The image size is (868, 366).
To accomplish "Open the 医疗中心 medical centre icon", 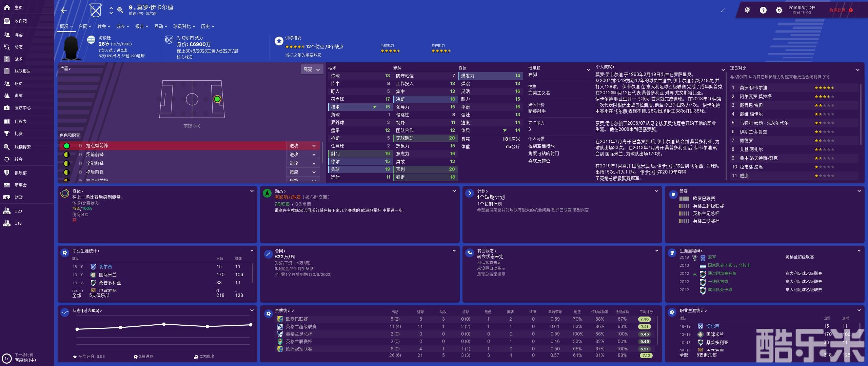I will tap(7, 108).
